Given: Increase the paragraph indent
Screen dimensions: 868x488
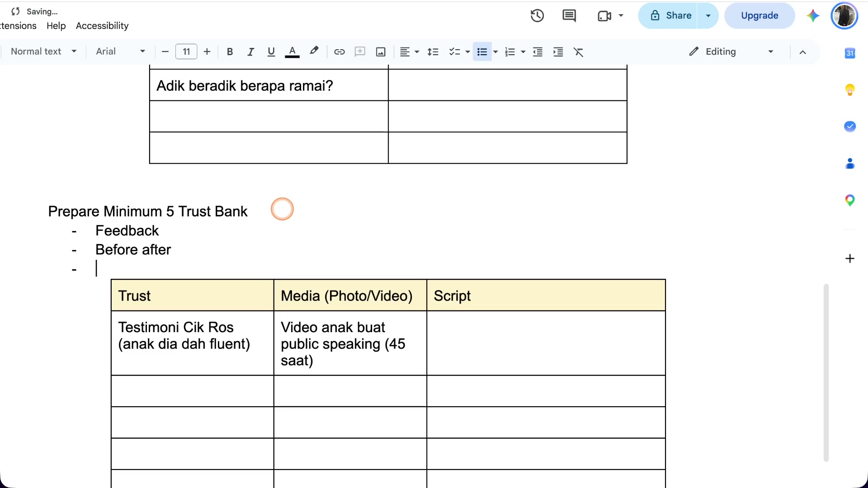Looking at the screenshot, I should pyautogui.click(x=558, y=52).
